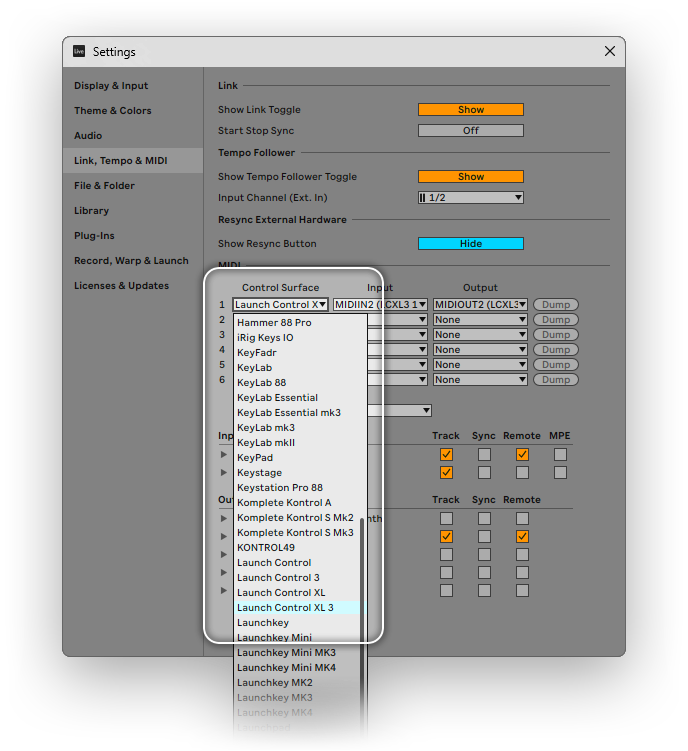Expand the first input port triangle
688x751 pixels.
point(224,455)
